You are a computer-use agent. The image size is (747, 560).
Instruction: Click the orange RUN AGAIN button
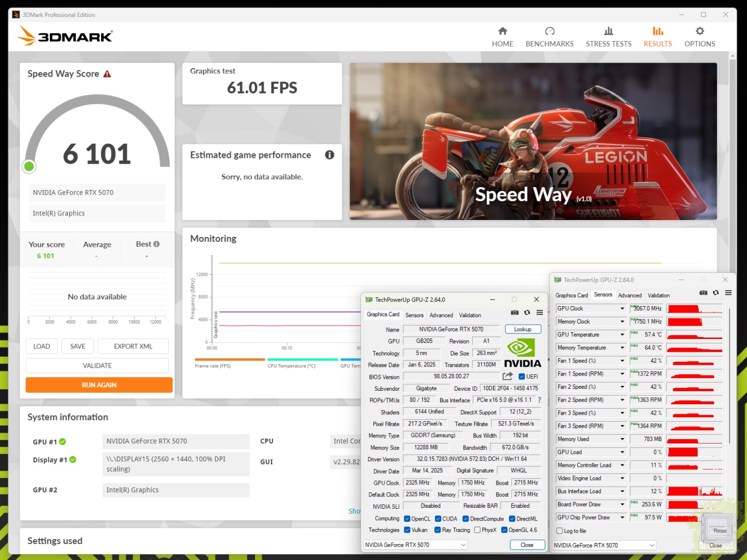99,385
